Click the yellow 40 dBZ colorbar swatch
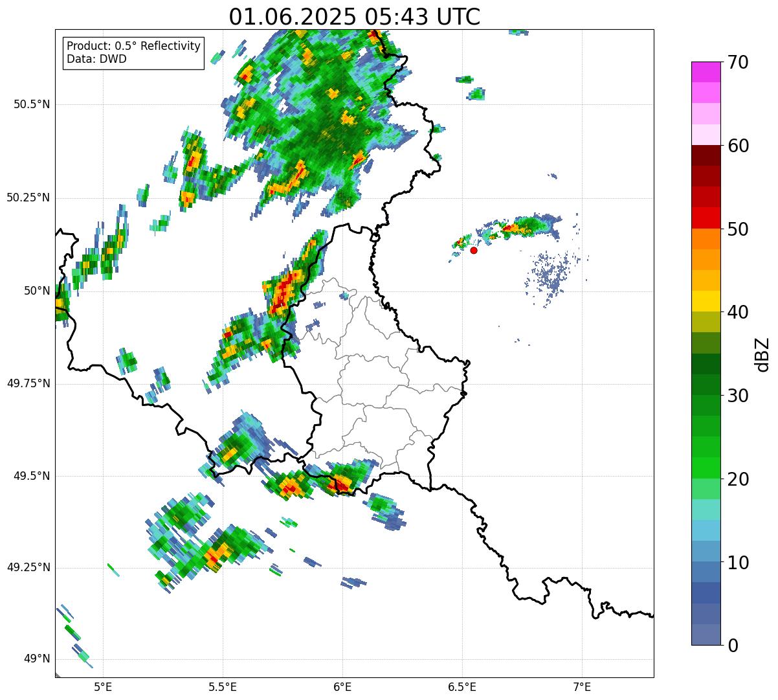 (706, 301)
